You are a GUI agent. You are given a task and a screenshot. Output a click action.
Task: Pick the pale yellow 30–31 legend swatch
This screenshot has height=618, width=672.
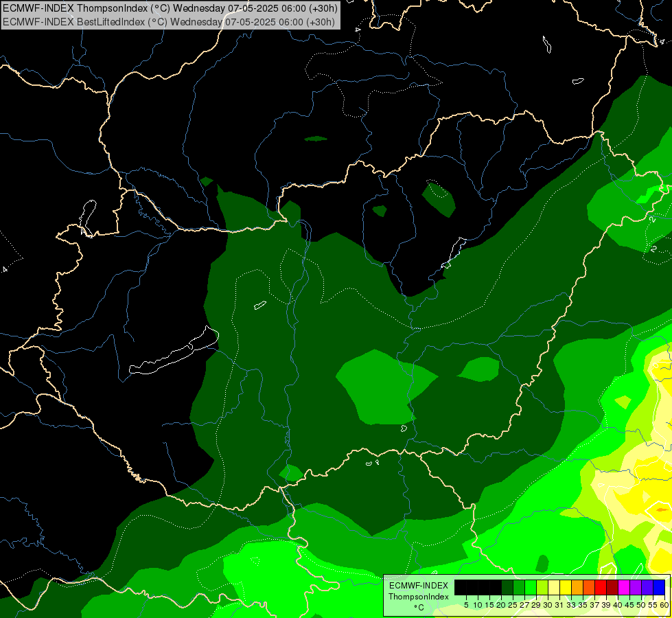pyautogui.click(x=554, y=587)
